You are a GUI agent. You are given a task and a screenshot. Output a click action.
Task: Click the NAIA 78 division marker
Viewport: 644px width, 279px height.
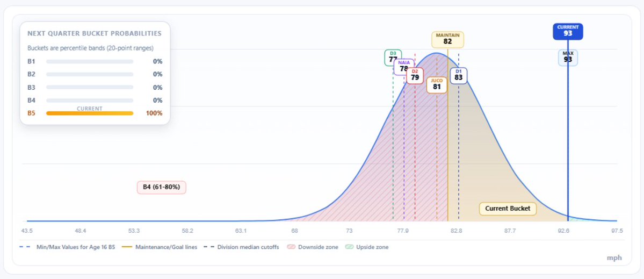coord(404,67)
